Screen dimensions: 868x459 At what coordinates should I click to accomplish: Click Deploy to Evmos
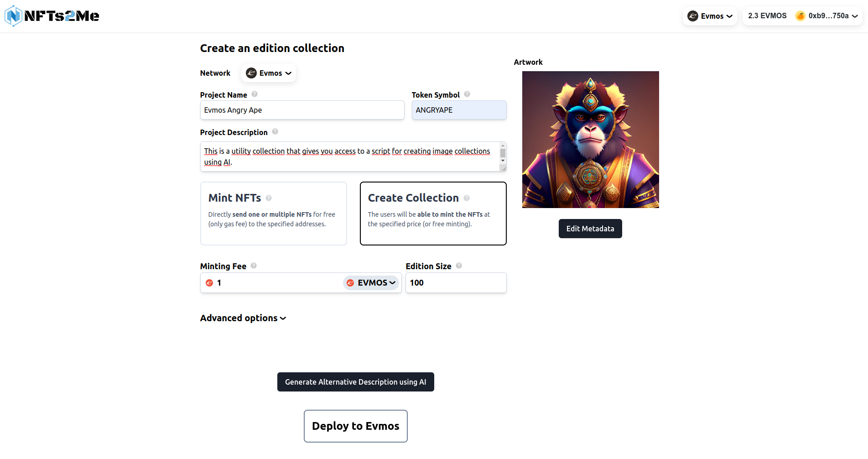355,426
